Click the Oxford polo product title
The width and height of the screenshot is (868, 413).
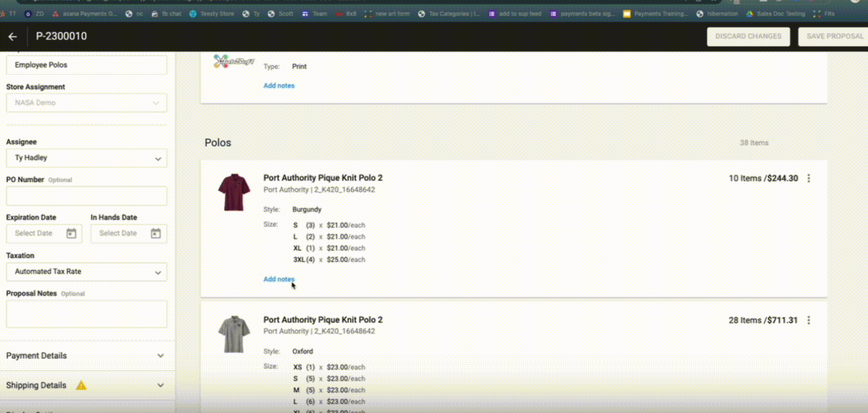[x=323, y=320]
